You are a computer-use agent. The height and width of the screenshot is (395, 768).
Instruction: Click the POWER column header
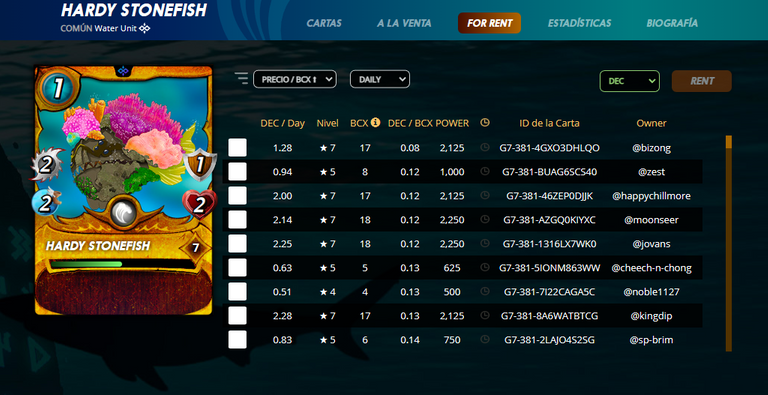click(452, 123)
